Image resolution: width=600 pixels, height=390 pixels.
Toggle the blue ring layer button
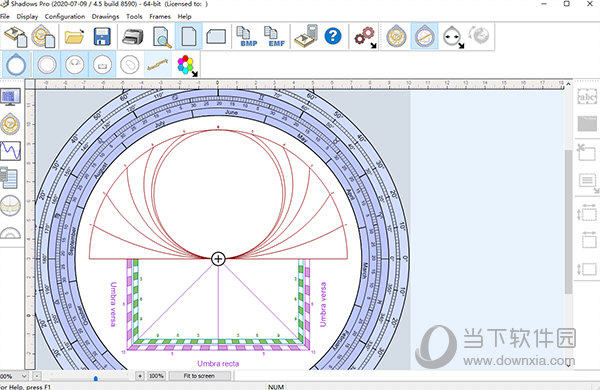click(16, 64)
